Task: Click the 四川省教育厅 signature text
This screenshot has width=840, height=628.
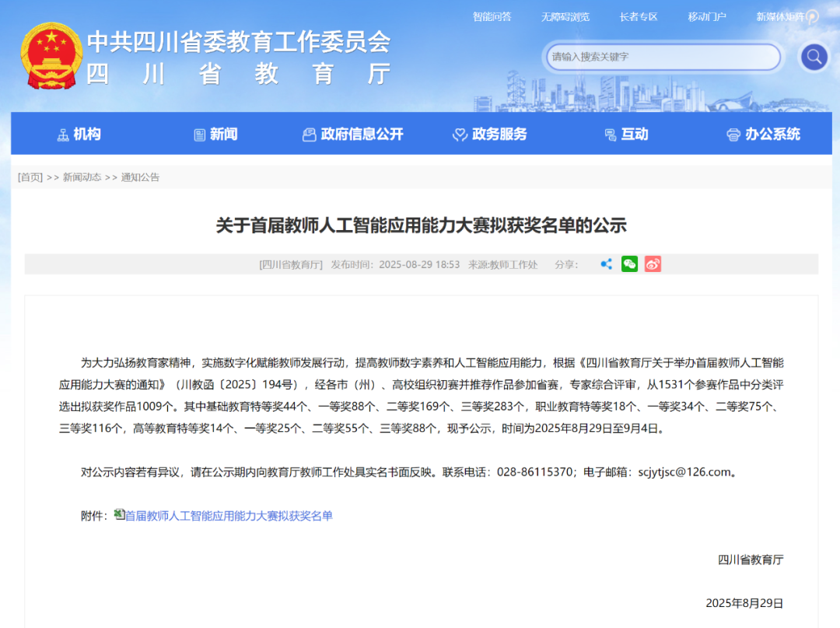Action: [751, 560]
